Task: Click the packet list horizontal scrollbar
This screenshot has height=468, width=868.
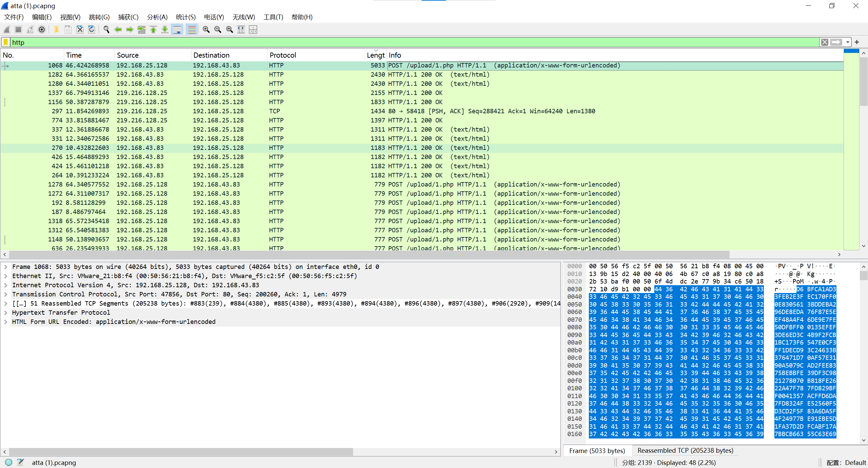Action: click(x=369, y=254)
